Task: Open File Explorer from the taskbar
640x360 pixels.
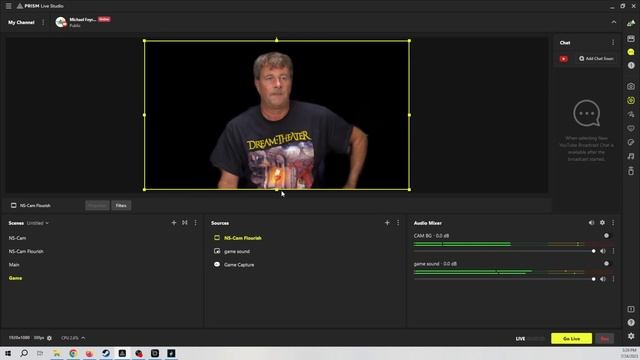Action: (57, 353)
